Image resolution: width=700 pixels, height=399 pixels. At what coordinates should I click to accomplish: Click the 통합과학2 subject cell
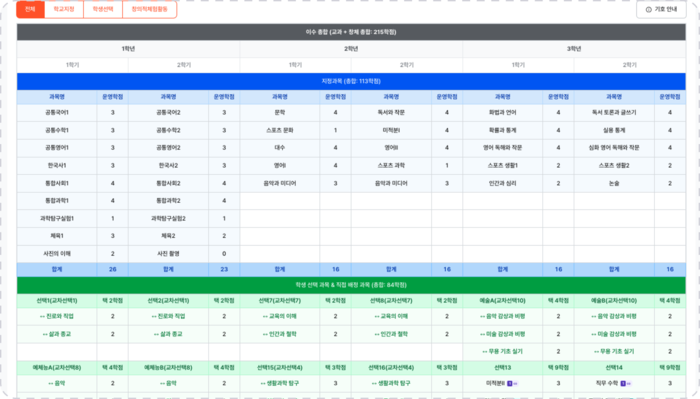click(168, 201)
